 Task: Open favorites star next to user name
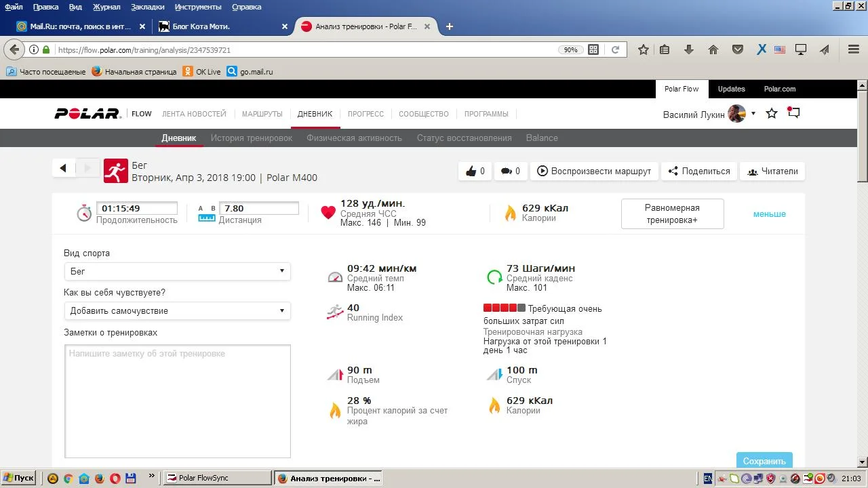click(x=772, y=113)
